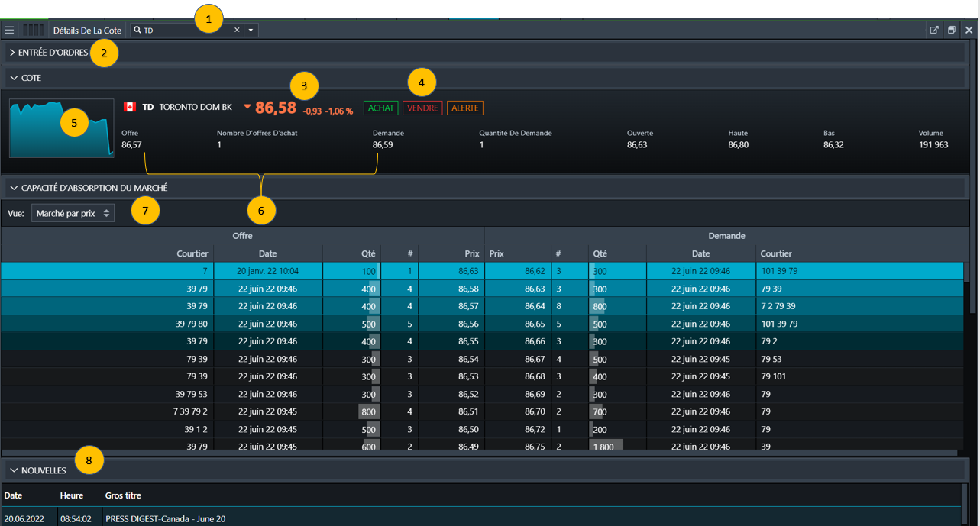Click the orange Alerte button
Viewport: 980px width, 526px height.
click(464, 108)
